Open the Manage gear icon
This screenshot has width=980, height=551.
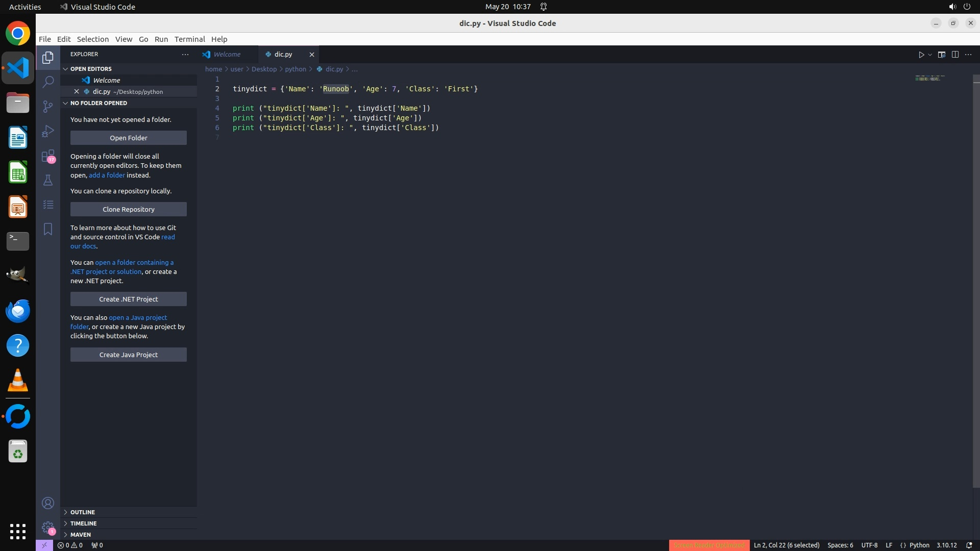48,527
